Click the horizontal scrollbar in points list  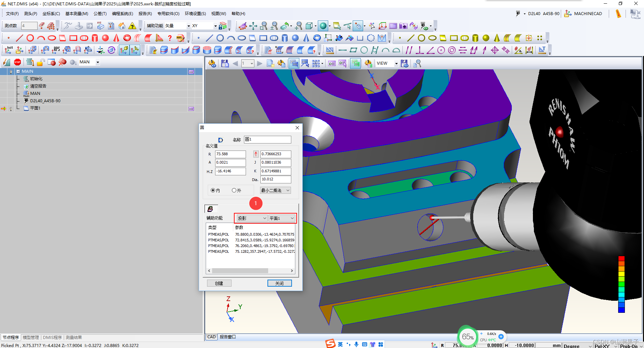pos(250,271)
